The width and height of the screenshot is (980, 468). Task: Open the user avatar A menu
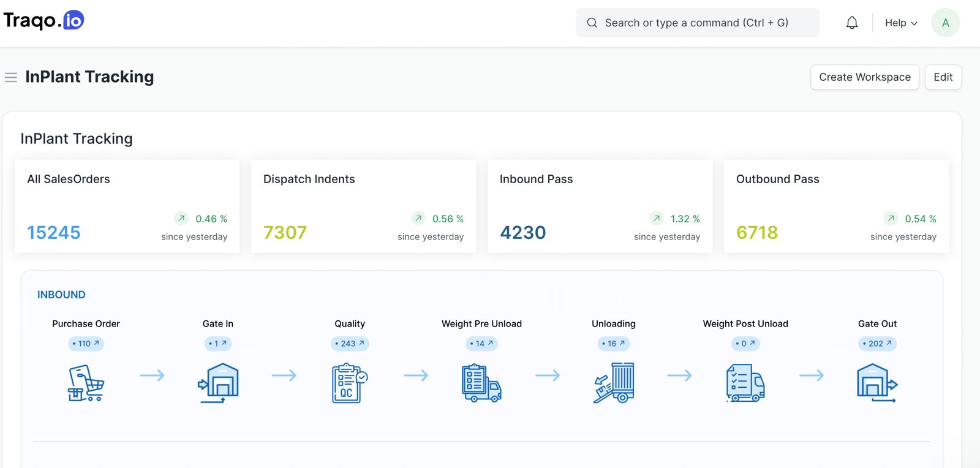tap(945, 23)
